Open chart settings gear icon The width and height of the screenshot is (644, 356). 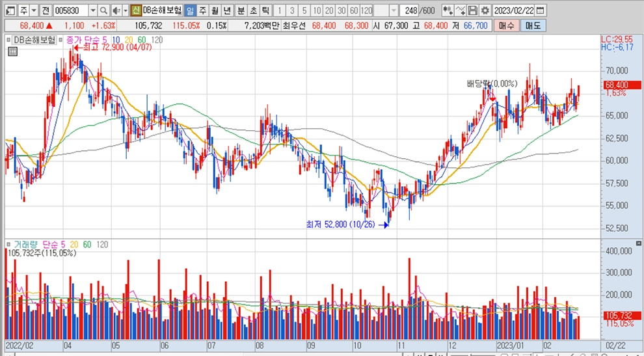pyautogui.click(x=485, y=11)
